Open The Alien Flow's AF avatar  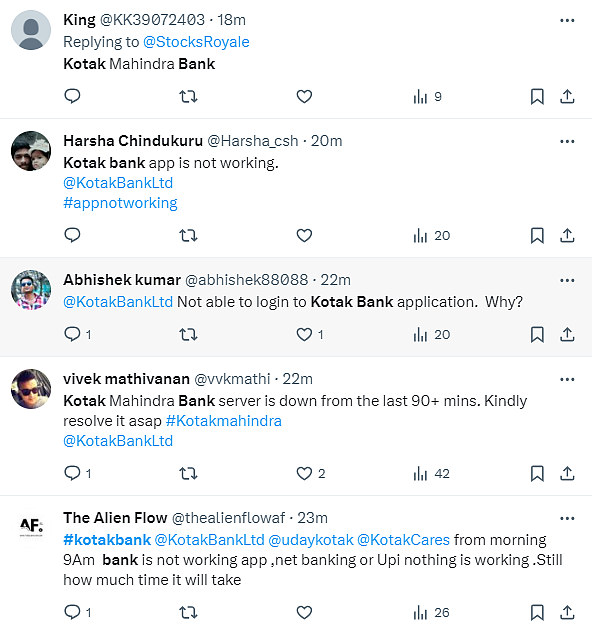click(31, 526)
